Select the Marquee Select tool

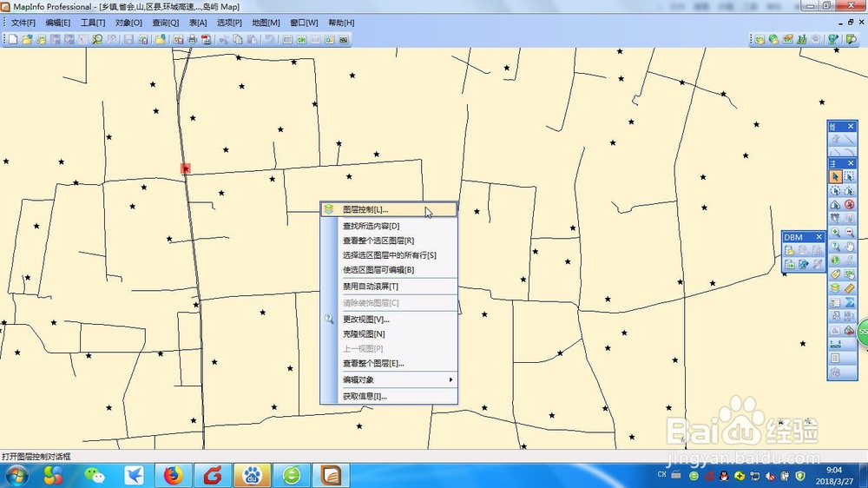click(849, 176)
